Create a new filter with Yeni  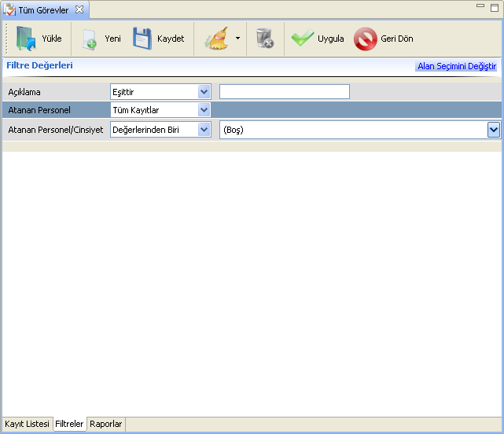click(x=90, y=39)
